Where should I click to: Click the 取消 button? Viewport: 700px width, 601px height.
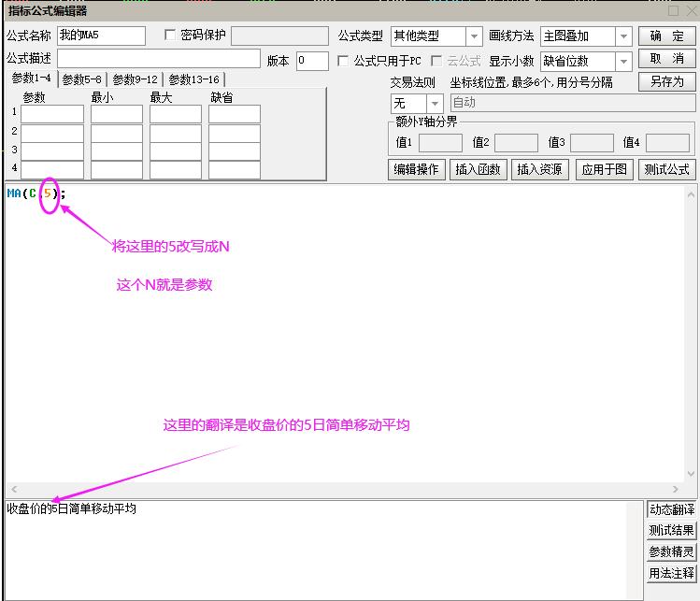667,59
